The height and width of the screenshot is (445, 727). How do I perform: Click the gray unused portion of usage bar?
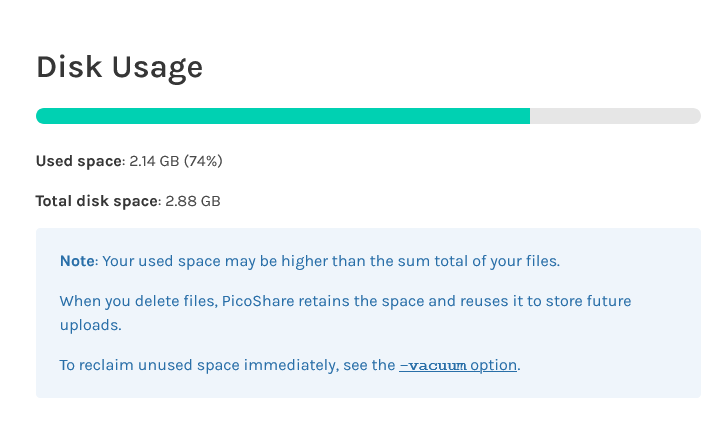615,116
